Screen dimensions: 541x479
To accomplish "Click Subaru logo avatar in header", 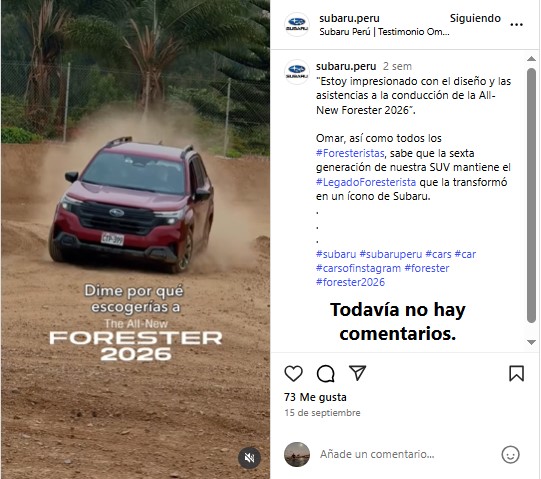I will [297, 25].
